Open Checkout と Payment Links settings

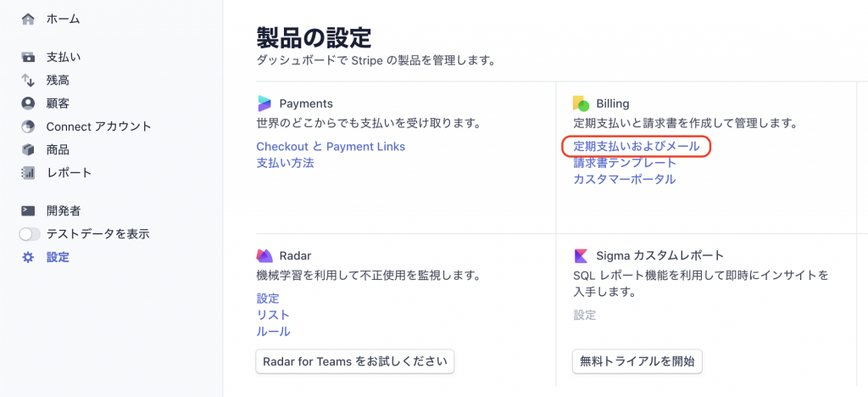(331, 146)
